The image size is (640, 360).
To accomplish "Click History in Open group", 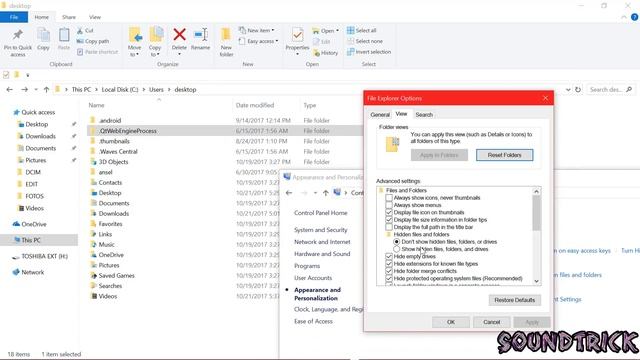I will pyautogui.click(x=326, y=53).
